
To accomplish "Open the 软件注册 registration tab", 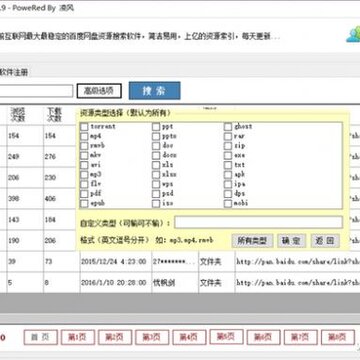I will (13, 73).
